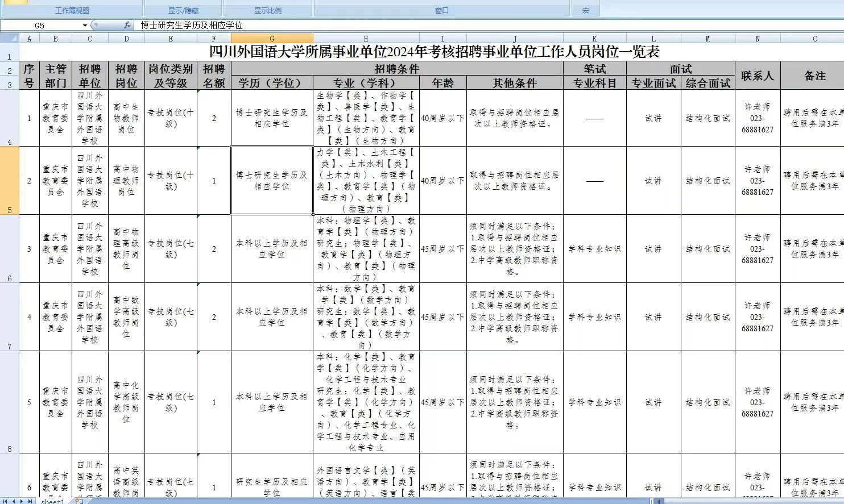Go to the previous sheet with the tab arrow
This screenshot has width=844, height=504.
pos(13,501)
